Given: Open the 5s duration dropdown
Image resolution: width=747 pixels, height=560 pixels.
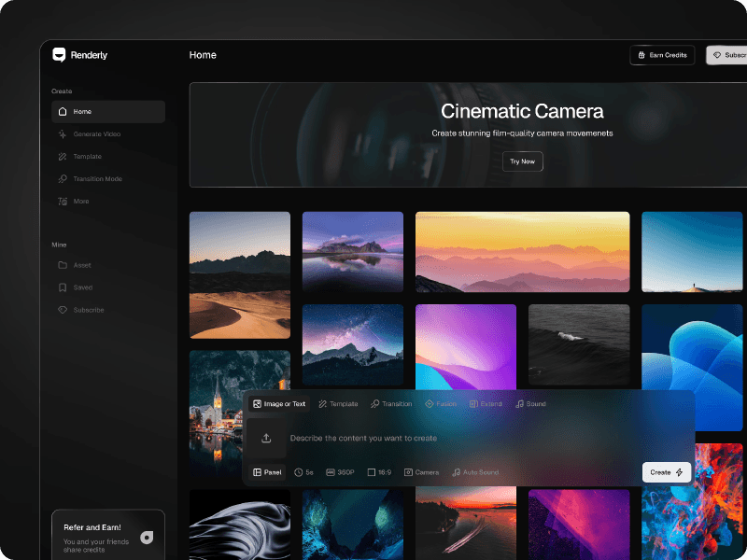Looking at the screenshot, I should (304, 472).
